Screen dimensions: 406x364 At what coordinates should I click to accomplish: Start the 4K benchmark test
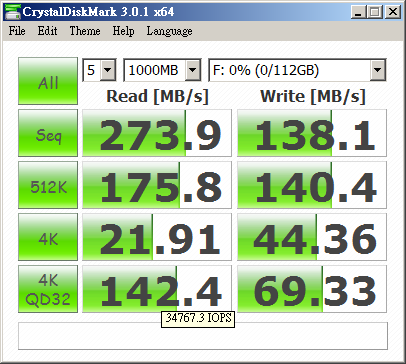48,237
